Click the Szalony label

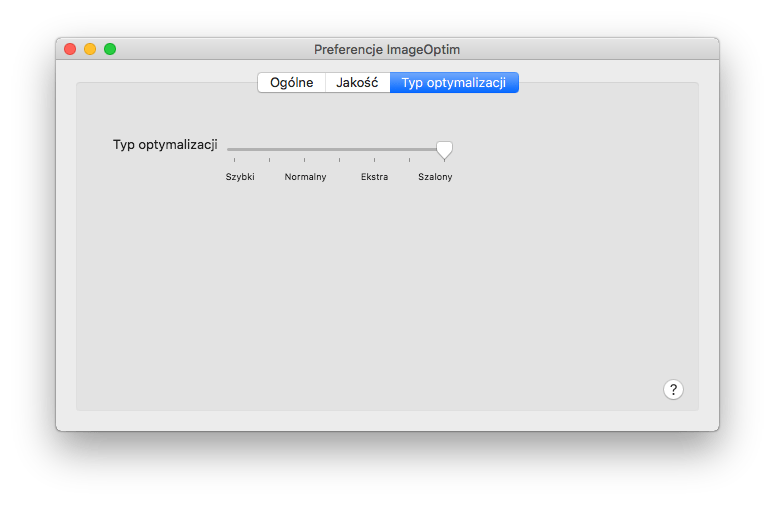(435, 177)
